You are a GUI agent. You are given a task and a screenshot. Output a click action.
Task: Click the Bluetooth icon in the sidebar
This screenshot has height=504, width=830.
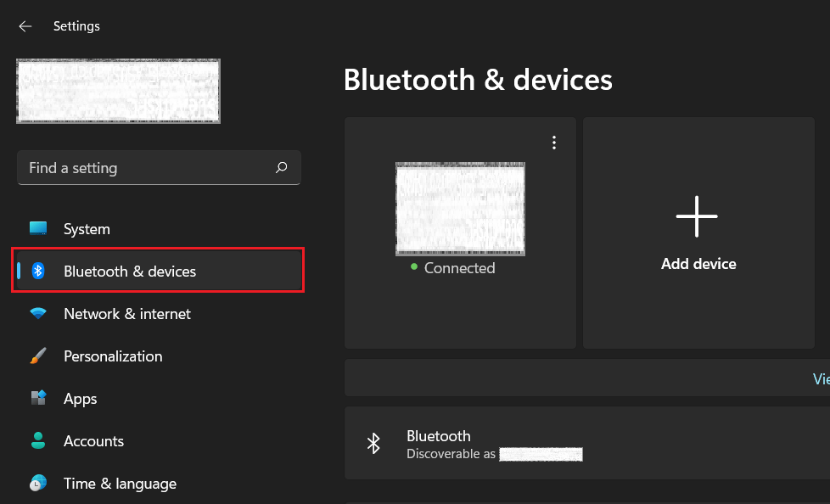(37, 271)
